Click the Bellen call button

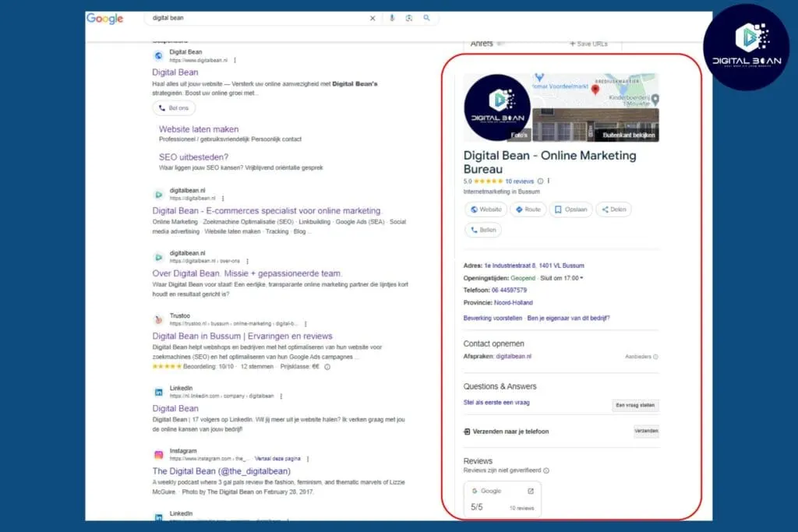[483, 230]
